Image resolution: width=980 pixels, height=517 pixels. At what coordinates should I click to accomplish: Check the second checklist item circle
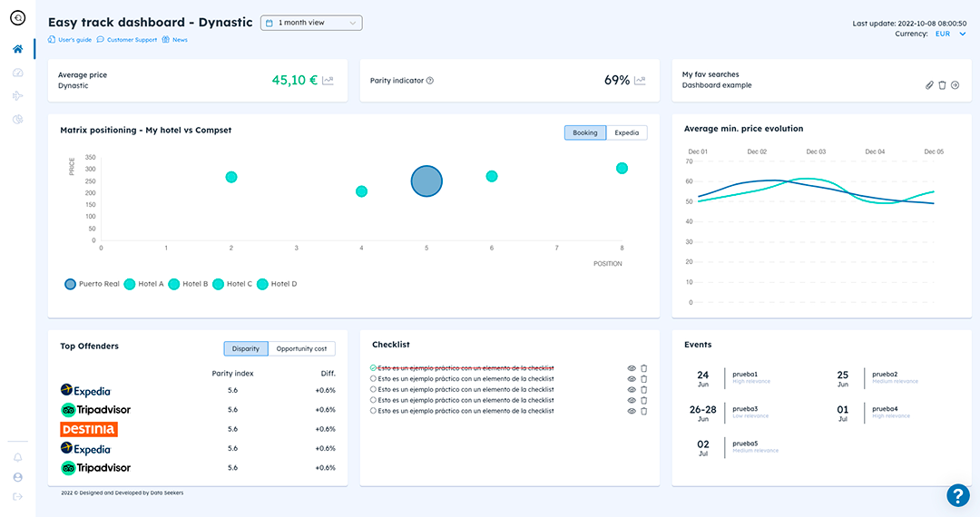(x=373, y=378)
